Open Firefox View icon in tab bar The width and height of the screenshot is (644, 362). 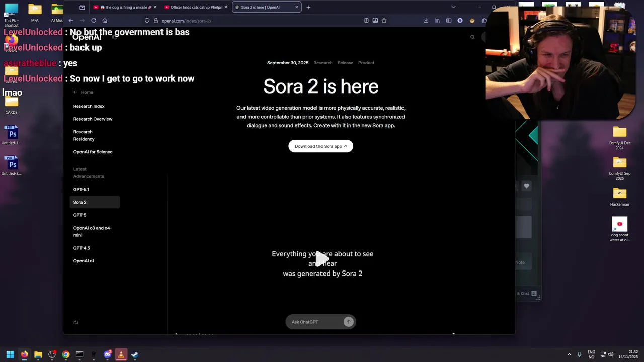point(82,7)
